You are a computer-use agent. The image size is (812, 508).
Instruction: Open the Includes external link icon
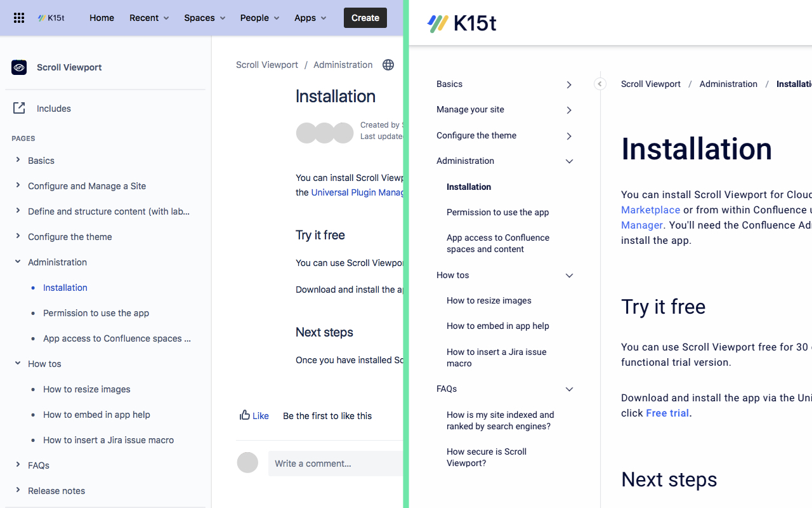19,109
